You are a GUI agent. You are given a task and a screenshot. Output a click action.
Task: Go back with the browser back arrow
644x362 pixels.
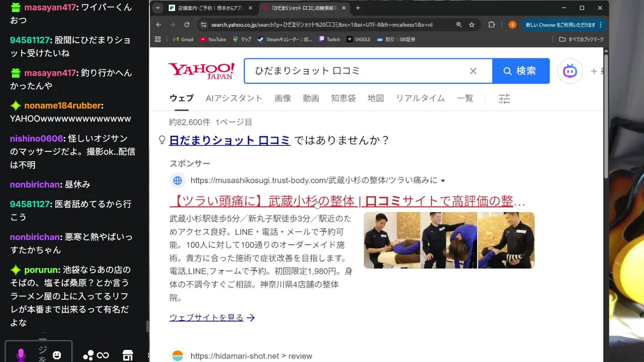pos(158,25)
